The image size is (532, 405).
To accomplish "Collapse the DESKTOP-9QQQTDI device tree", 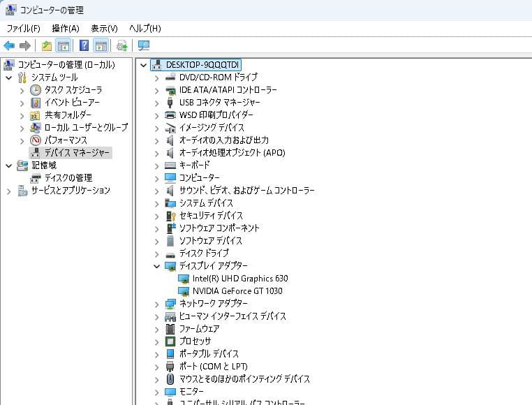I will pyautogui.click(x=144, y=65).
